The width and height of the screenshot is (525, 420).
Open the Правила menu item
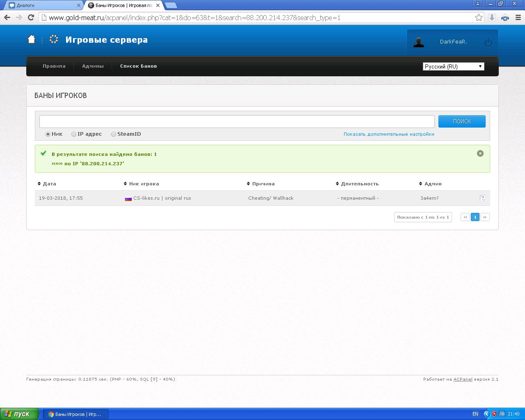coord(54,66)
